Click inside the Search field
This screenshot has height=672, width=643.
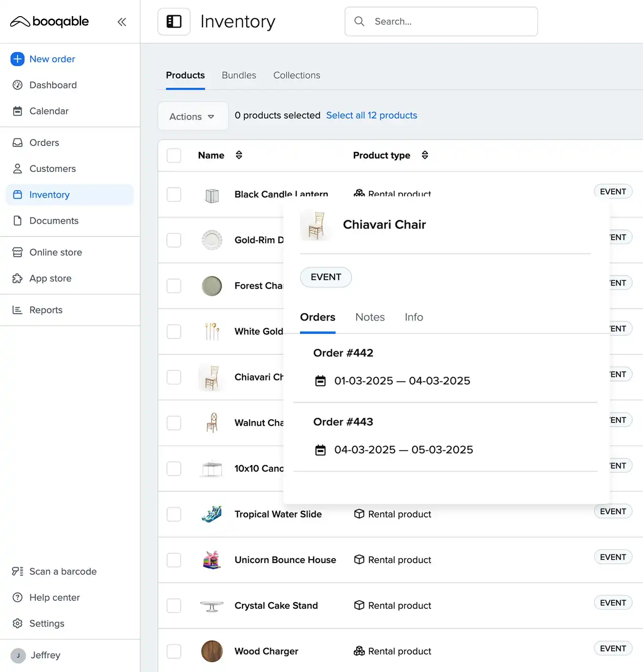[440, 21]
